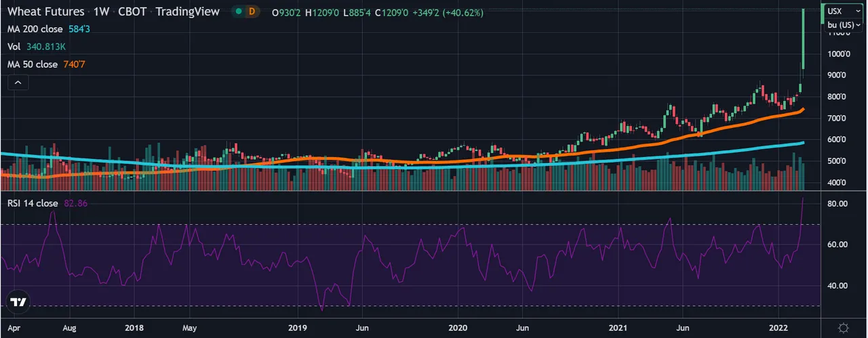The image size is (868, 338).
Task: Open the USX currency dropdown
Action: point(844,11)
